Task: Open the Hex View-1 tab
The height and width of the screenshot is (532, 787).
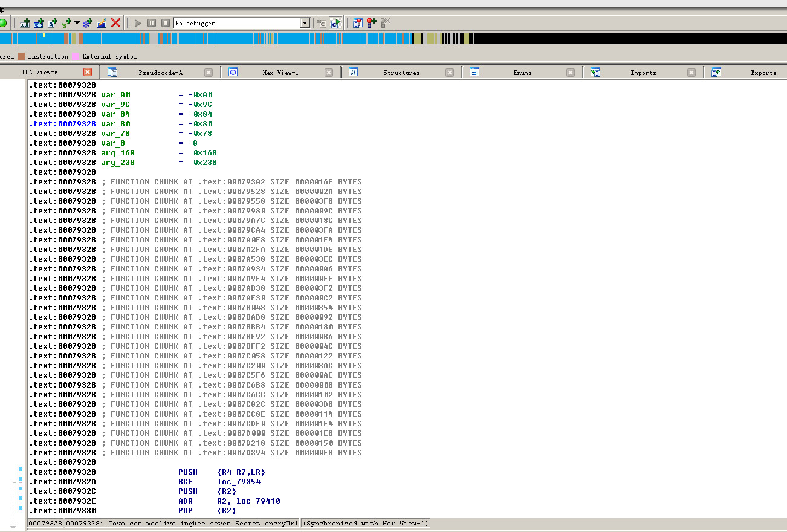Action: point(280,73)
